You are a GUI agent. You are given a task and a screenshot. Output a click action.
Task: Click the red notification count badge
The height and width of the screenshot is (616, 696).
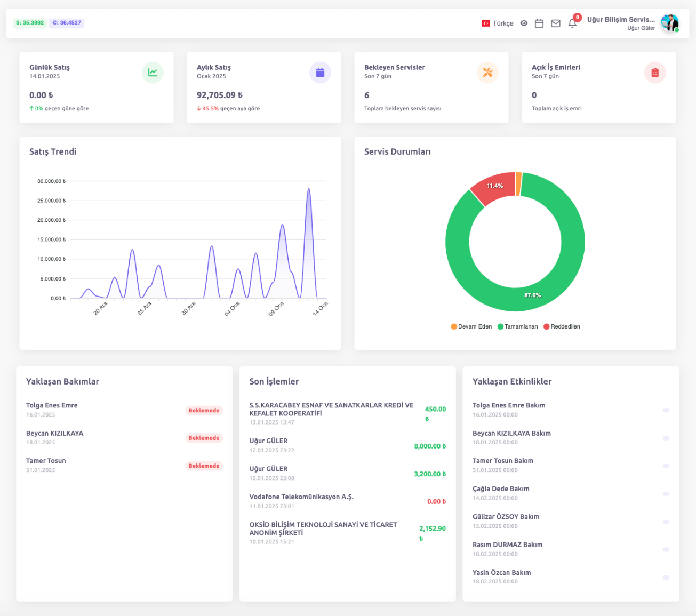(577, 17)
